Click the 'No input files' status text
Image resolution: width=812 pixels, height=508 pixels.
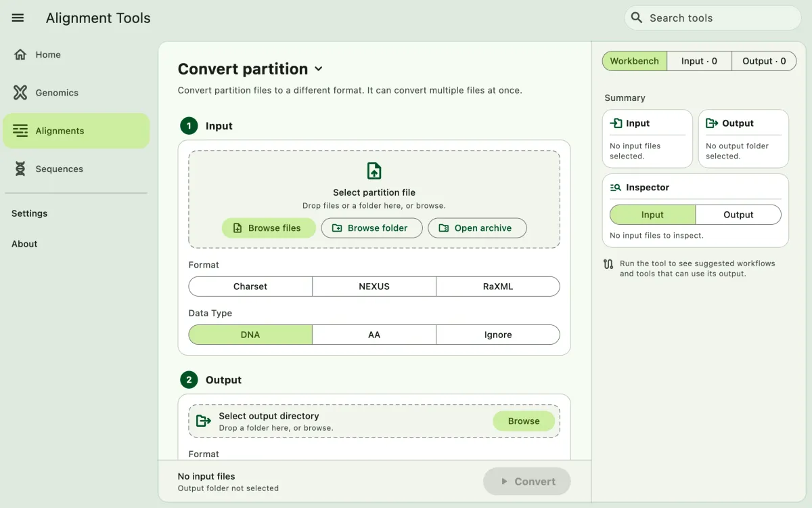(x=206, y=476)
